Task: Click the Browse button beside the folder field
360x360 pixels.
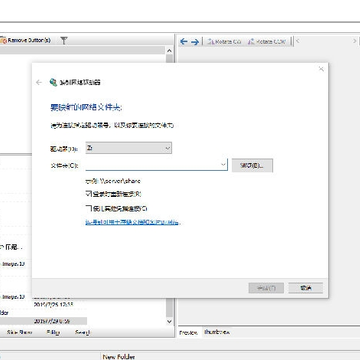Action: pyautogui.click(x=252, y=165)
